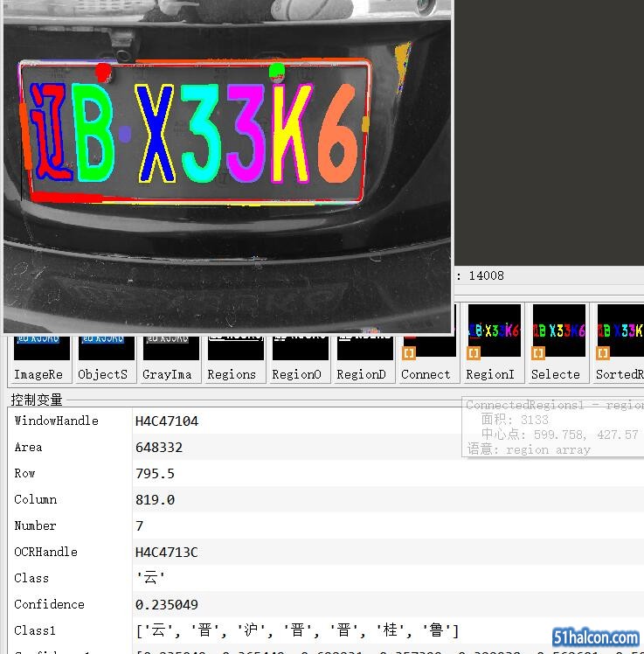
Task: Select the ObjectS iconic variable thumbnail
Action: click(107, 348)
